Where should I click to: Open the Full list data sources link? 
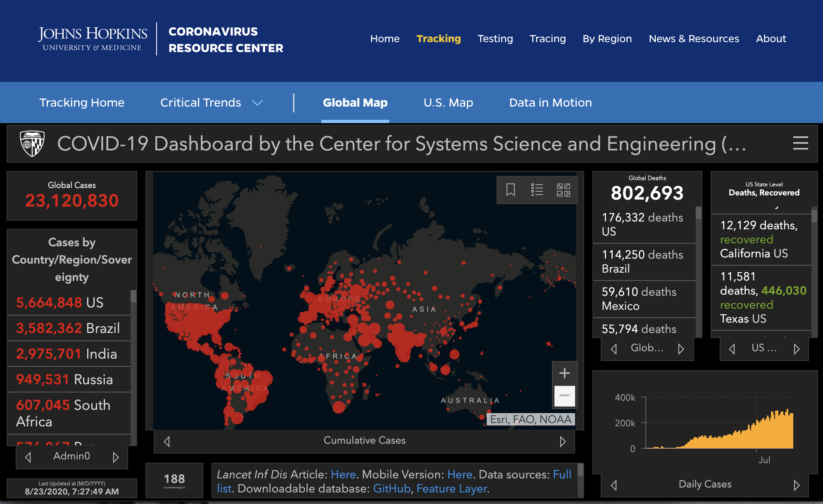[x=562, y=474]
